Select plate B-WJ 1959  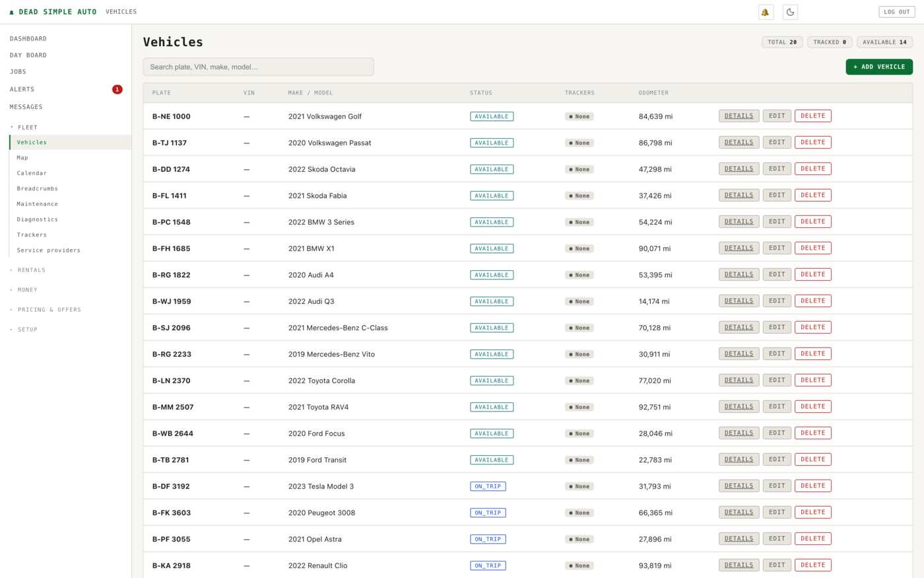coord(172,301)
